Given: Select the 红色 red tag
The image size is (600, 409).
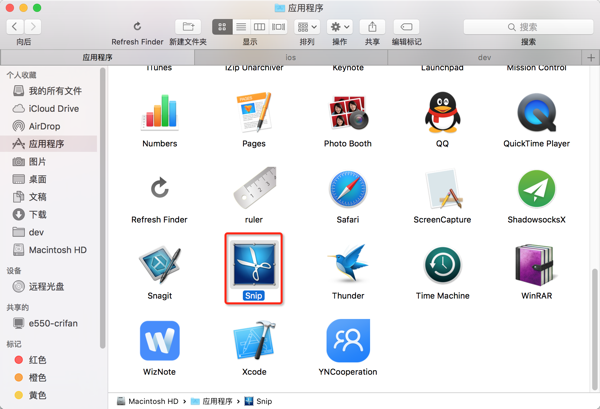Looking at the screenshot, I should point(49,360).
